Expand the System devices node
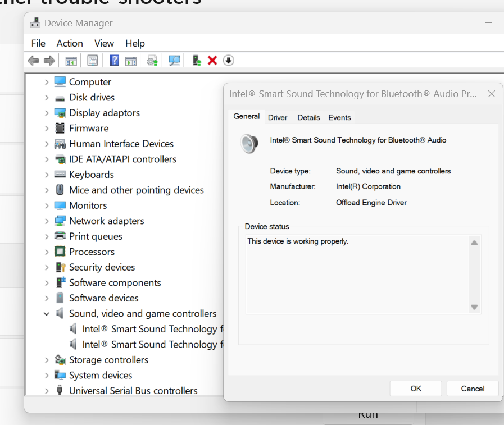This screenshot has width=504, height=425. point(47,376)
